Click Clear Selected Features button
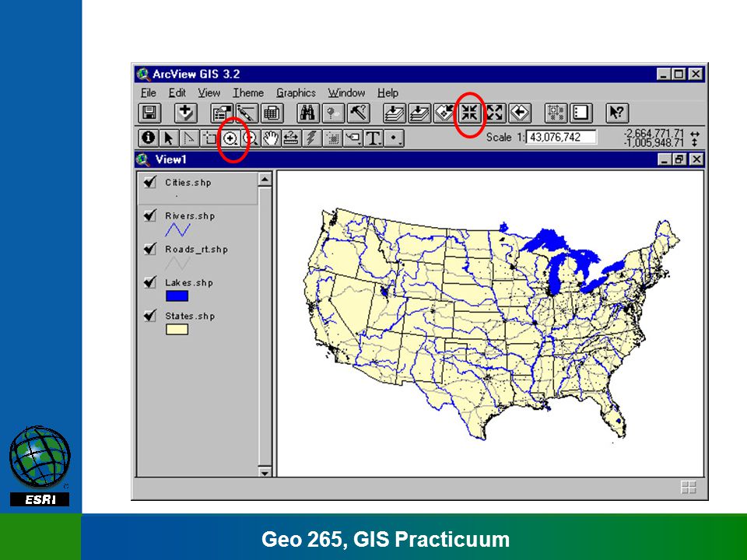Image resolution: width=747 pixels, height=560 pixels. coord(581,114)
